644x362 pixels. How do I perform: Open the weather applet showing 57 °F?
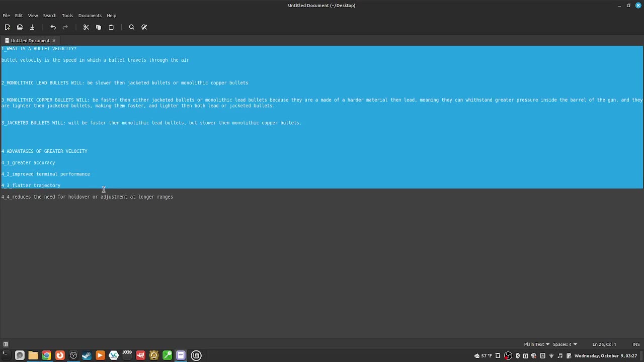[484, 355]
